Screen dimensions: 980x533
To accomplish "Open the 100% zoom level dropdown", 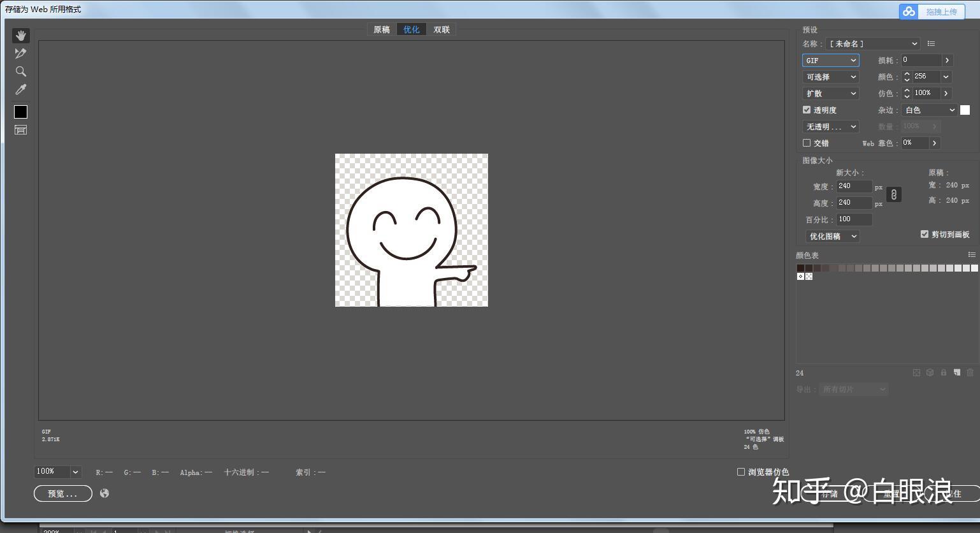I will click(57, 472).
